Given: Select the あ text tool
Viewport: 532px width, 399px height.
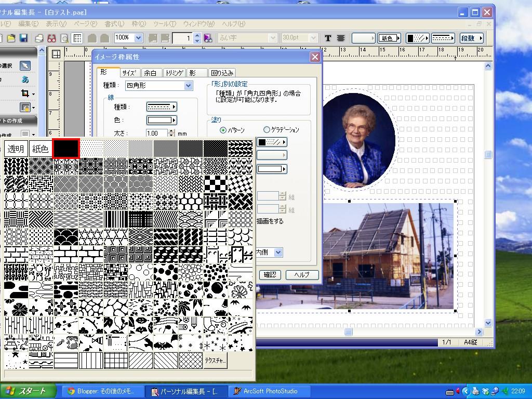Looking at the screenshot, I should [25, 79].
